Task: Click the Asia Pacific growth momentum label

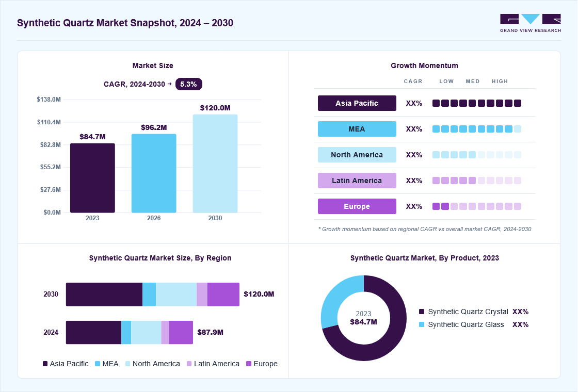Action: [x=357, y=103]
